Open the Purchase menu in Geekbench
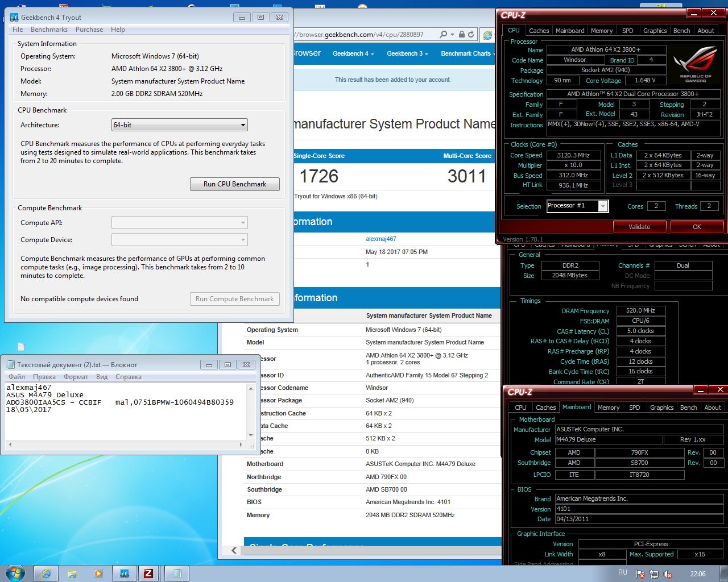The height and width of the screenshot is (582, 728). click(x=89, y=30)
